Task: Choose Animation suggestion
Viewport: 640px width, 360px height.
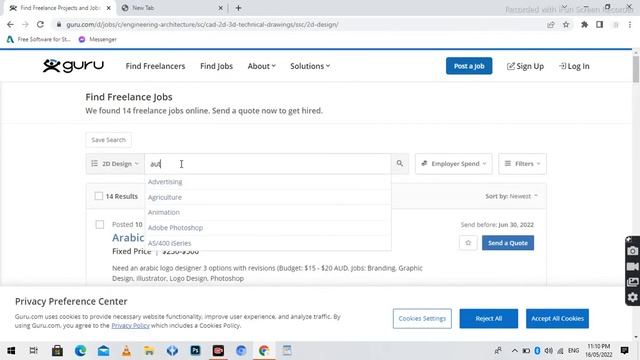Action: tap(268, 212)
